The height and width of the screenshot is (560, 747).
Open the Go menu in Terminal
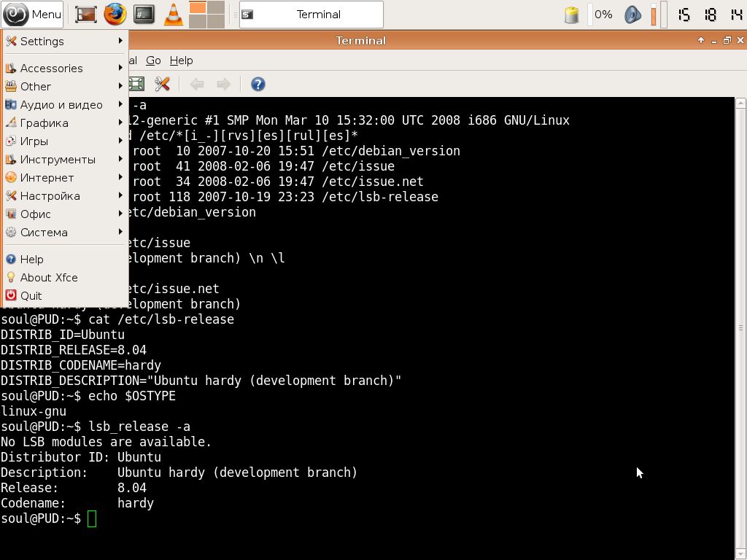click(x=153, y=61)
